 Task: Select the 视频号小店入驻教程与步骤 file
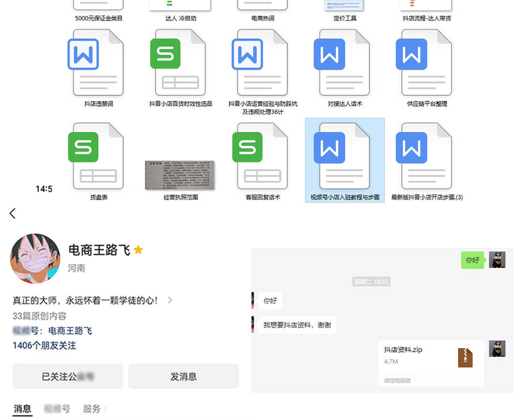344,157
